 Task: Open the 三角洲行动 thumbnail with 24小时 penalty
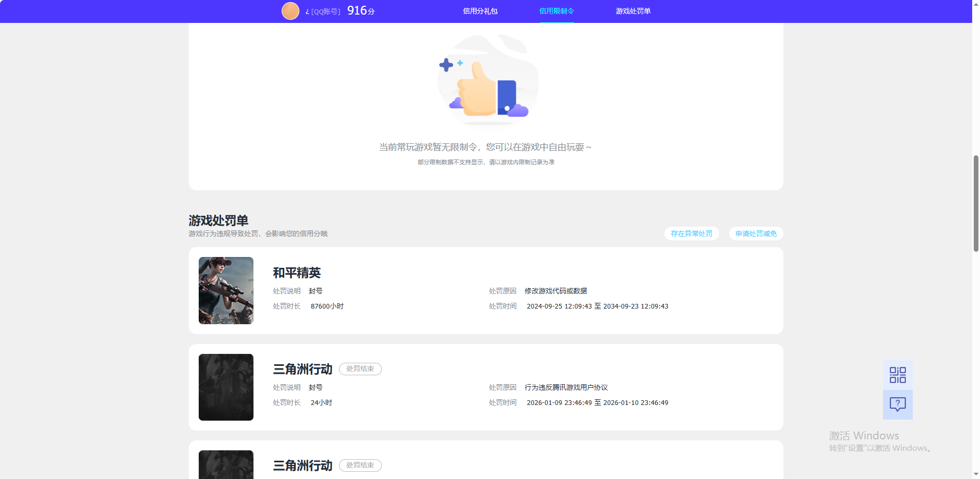click(x=226, y=387)
